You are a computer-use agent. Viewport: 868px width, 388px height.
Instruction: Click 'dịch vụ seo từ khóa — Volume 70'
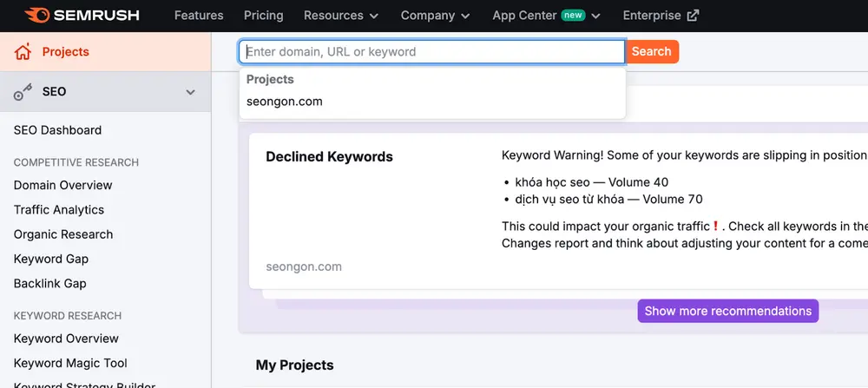[x=608, y=200]
